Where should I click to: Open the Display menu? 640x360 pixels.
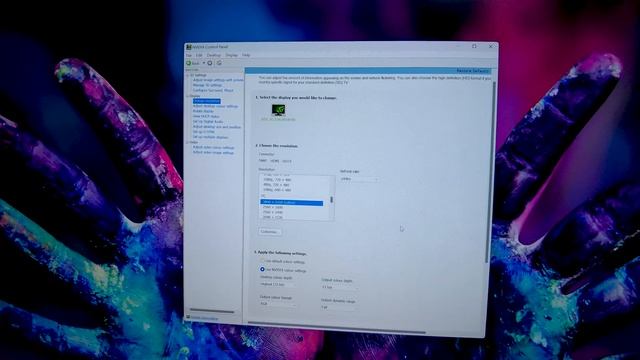tap(231, 55)
